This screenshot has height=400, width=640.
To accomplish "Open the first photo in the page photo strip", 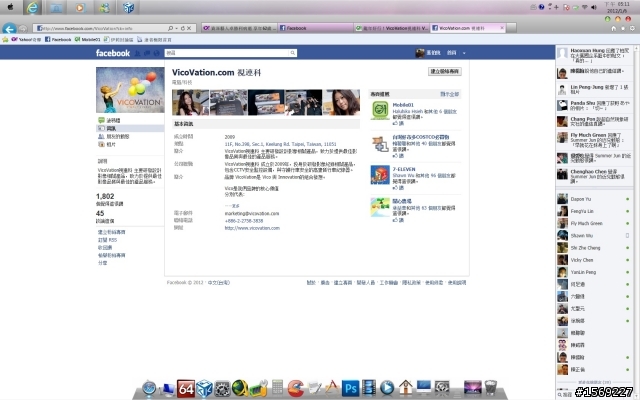I will pos(190,102).
